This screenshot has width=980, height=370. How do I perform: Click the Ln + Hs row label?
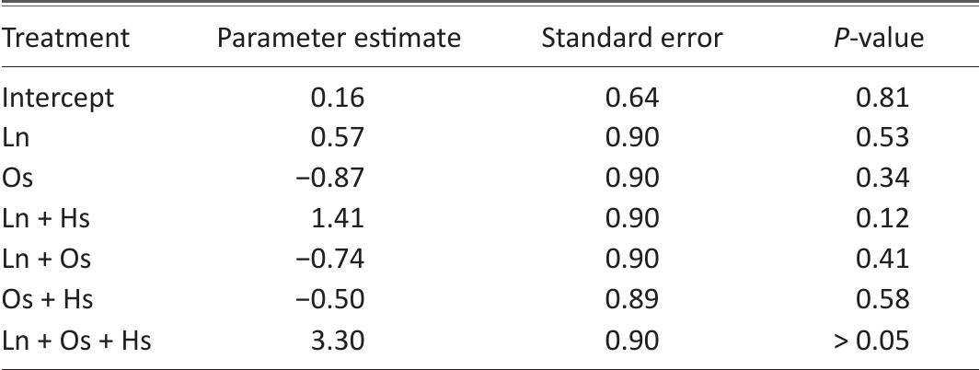click(46, 219)
